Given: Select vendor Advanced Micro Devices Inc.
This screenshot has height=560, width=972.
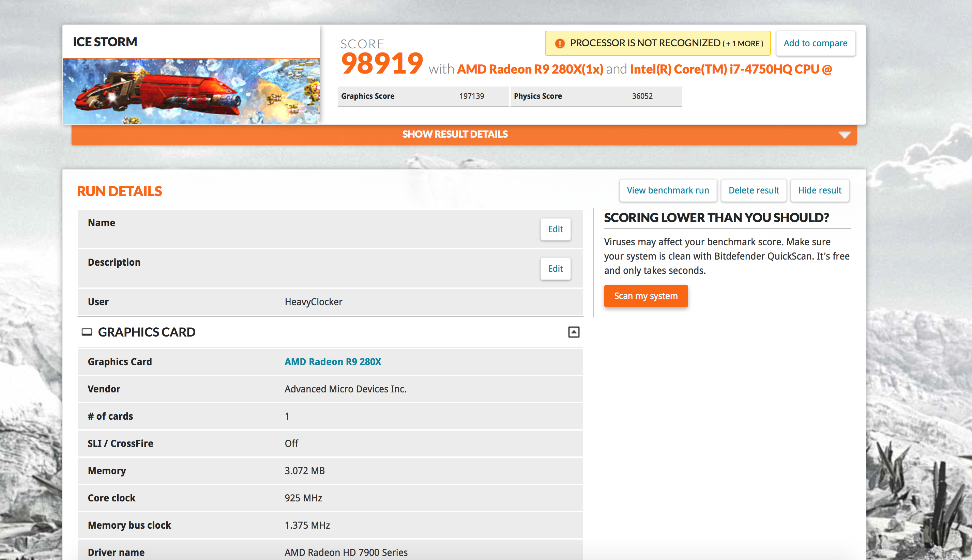Looking at the screenshot, I should point(345,389).
